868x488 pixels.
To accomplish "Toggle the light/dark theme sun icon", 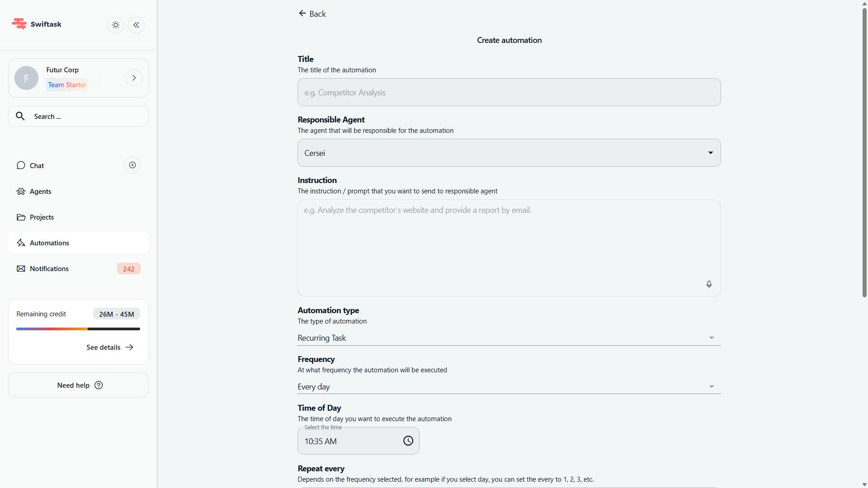I will click(x=116, y=25).
